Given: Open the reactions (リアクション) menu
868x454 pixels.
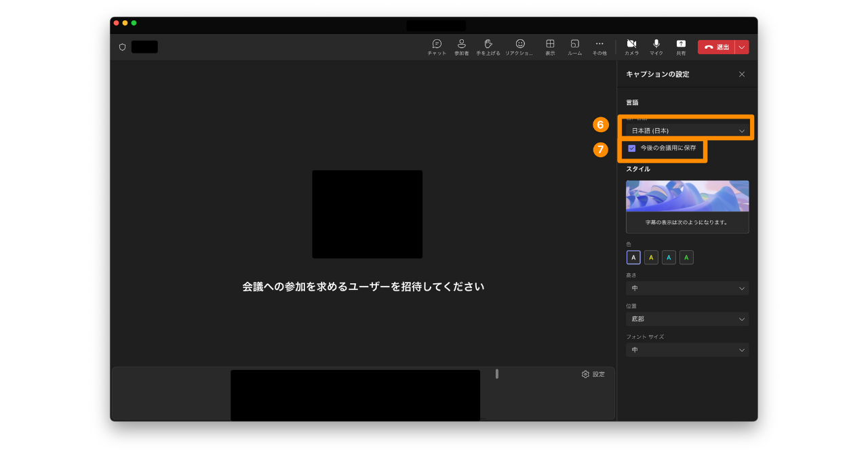Looking at the screenshot, I should point(519,46).
